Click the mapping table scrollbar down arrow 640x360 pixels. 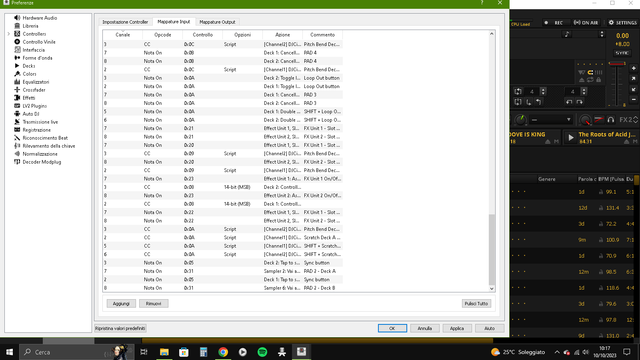point(492,289)
